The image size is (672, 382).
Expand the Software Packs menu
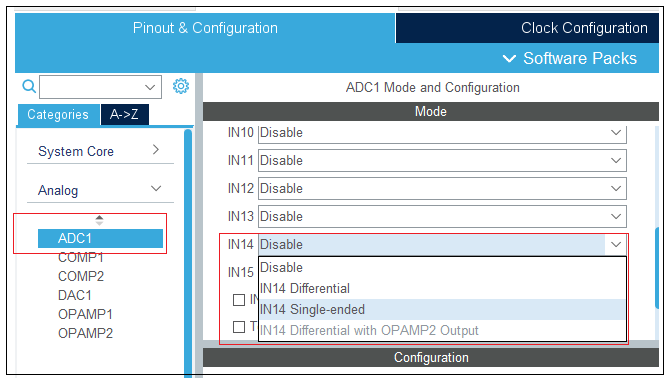tap(570, 58)
